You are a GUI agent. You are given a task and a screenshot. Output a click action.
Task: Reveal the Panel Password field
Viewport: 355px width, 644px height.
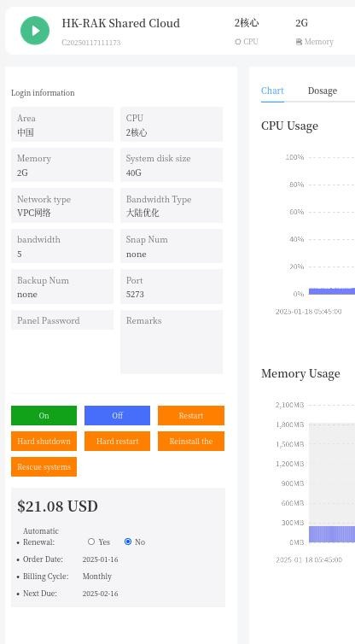coord(62,320)
